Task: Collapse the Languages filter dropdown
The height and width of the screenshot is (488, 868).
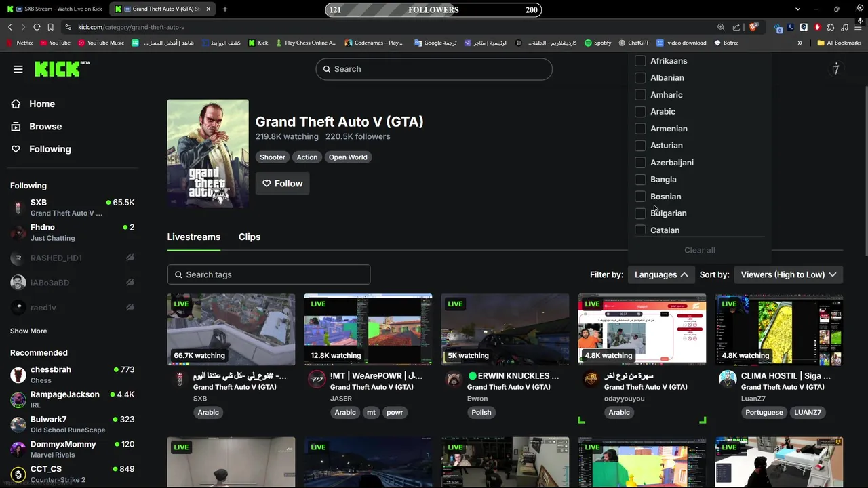Action: pos(661,274)
